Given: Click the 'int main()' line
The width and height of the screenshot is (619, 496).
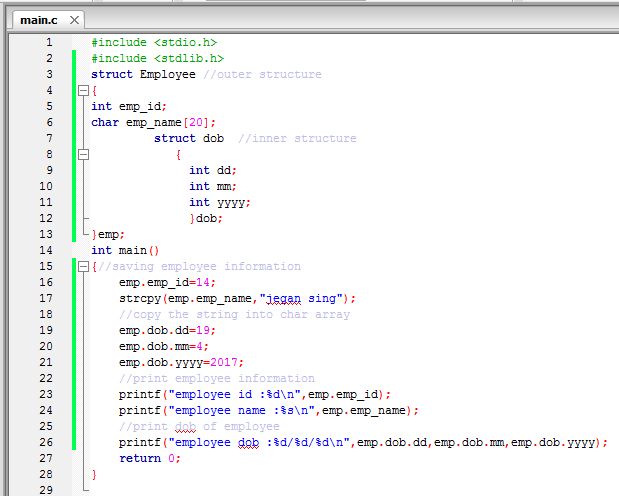Looking at the screenshot, I should pos(125,250).
